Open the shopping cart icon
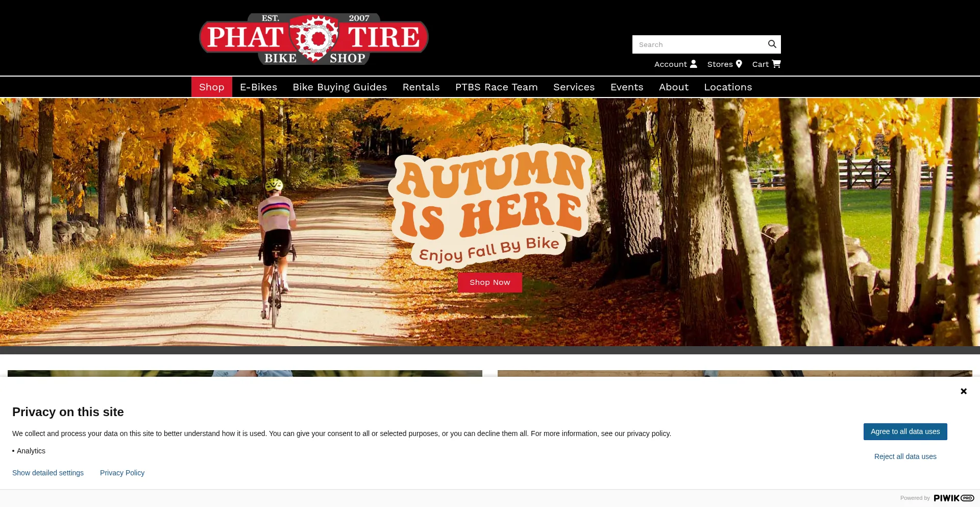Screen dimensions: 980x507 [776, 64]
